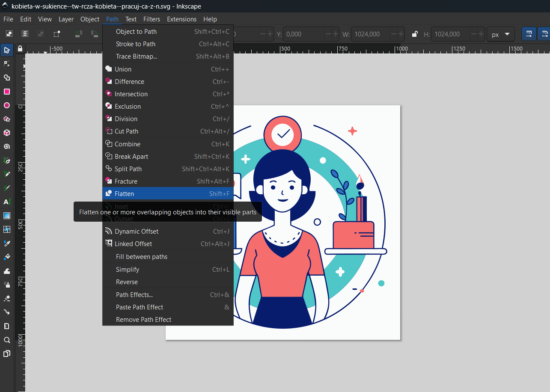Viewport: 550px width, 392px height.
Task: Choose Combine from Path menu
Action: pyautogui.click(x=168, y=144)
